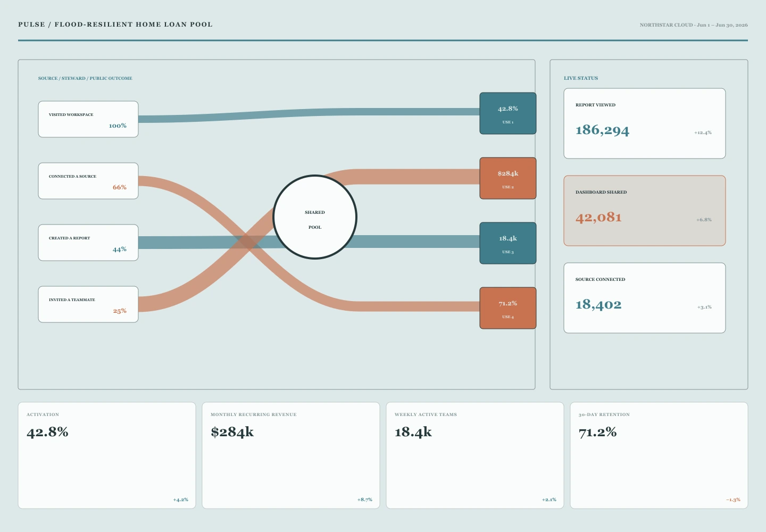The height and width of the screenshot is (532, 766).
Task: Open the Source Connected status card
Action: pyautogui.click(x=645, y=298)
